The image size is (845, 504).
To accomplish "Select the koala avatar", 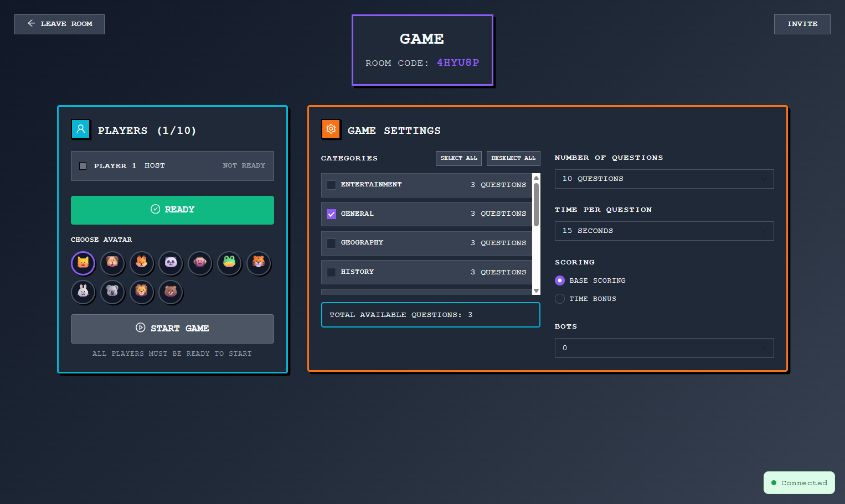I will click(x=112, y=292).
